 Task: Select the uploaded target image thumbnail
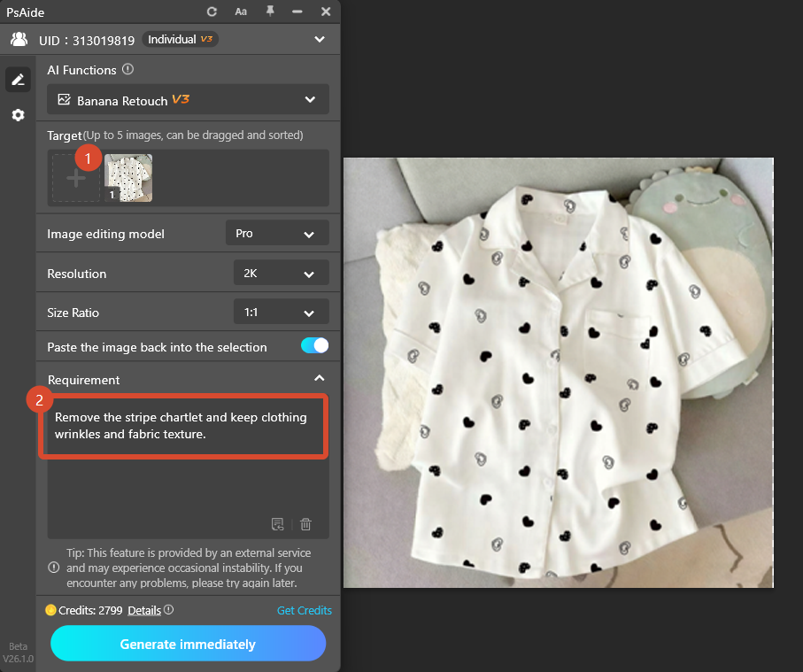point(128,177)
